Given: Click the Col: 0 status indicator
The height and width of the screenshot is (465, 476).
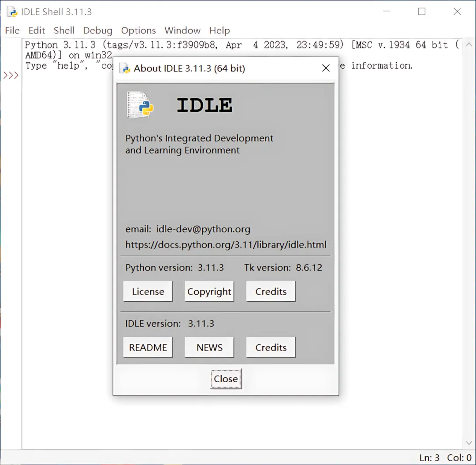Looking at the screenshot, I should pyautogui.click(x=459, y=458).
